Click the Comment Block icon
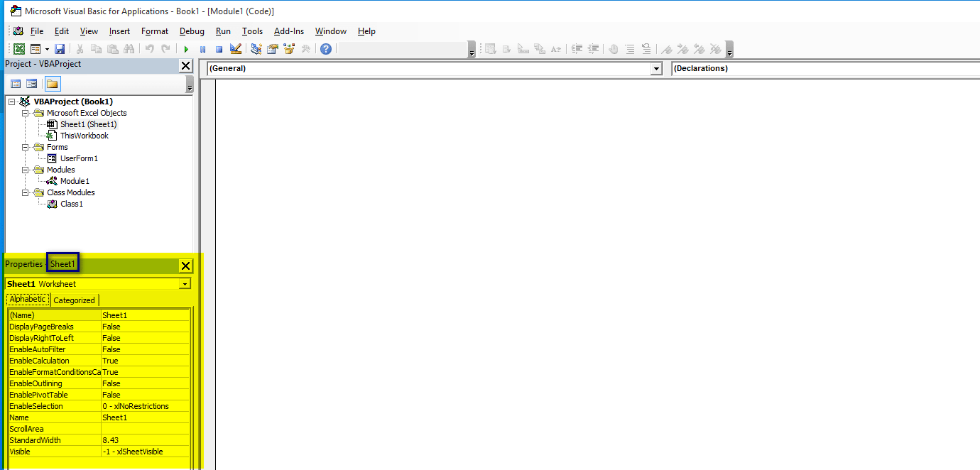Screen dimensions: 980x470 pyautogui.click(x=630, y=49)
